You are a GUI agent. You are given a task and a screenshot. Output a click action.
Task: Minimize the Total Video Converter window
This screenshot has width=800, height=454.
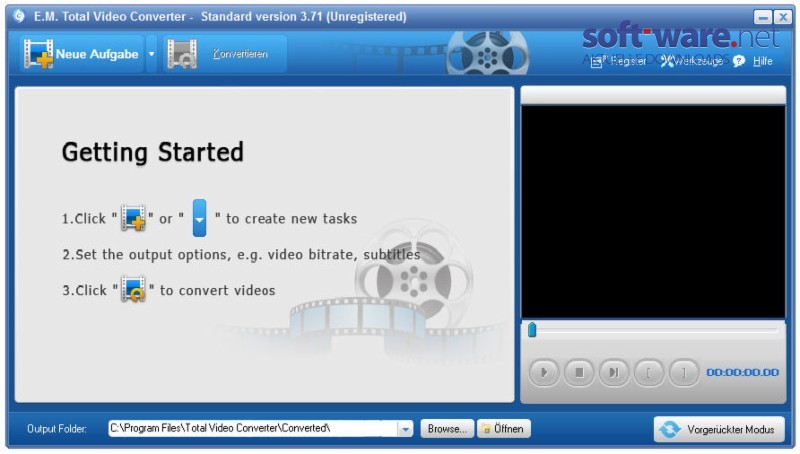763,17
